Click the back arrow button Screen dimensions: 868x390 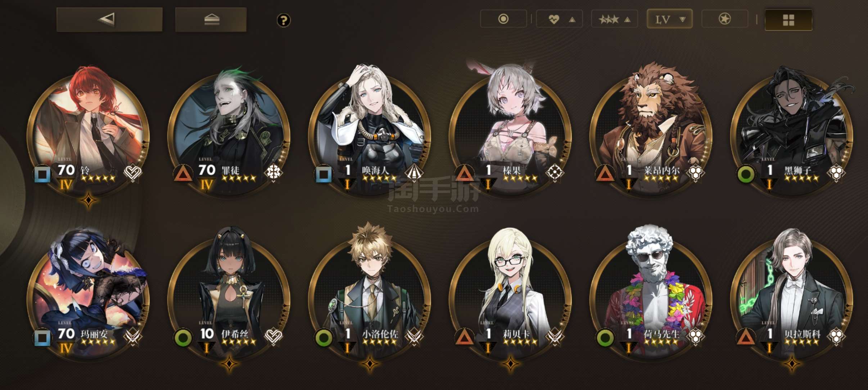click(x=109, y=19)
